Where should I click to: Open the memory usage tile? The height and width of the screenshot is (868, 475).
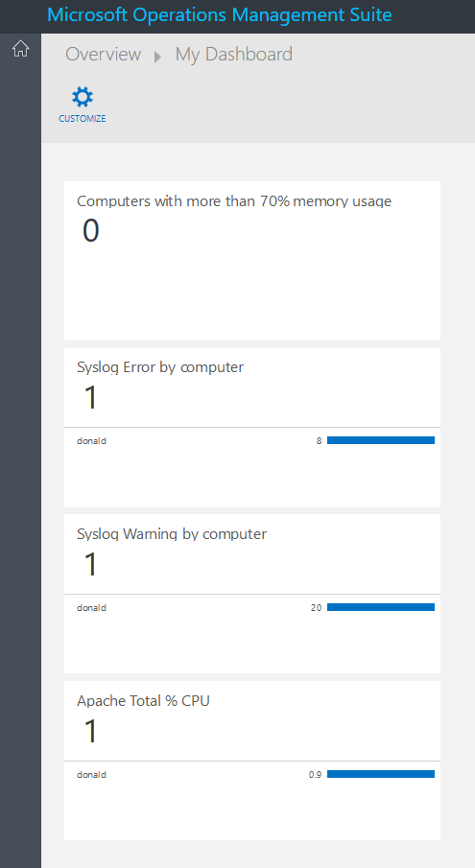(252, 261)
